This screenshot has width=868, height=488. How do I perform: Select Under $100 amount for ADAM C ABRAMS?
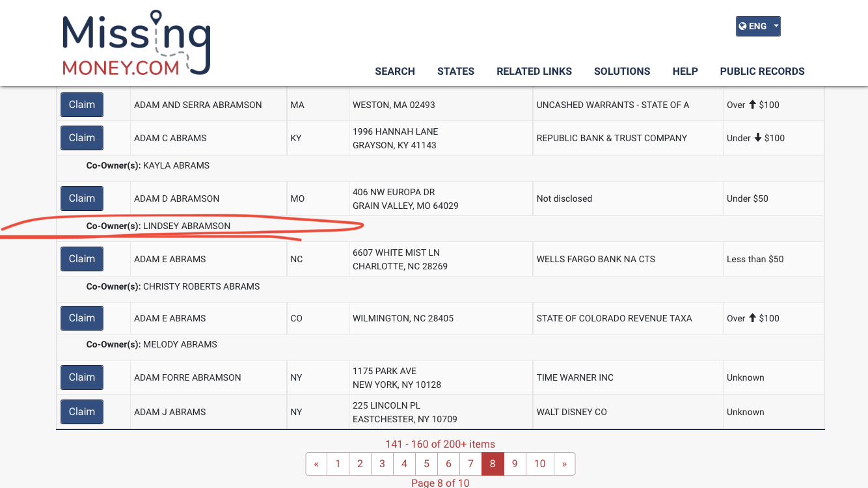point(756,138)
